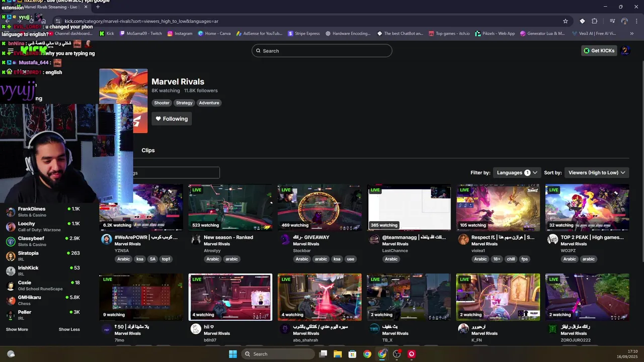The image size is (644, 362).
Task: Open the Veo3 AI bookmark
Action: 594,34
